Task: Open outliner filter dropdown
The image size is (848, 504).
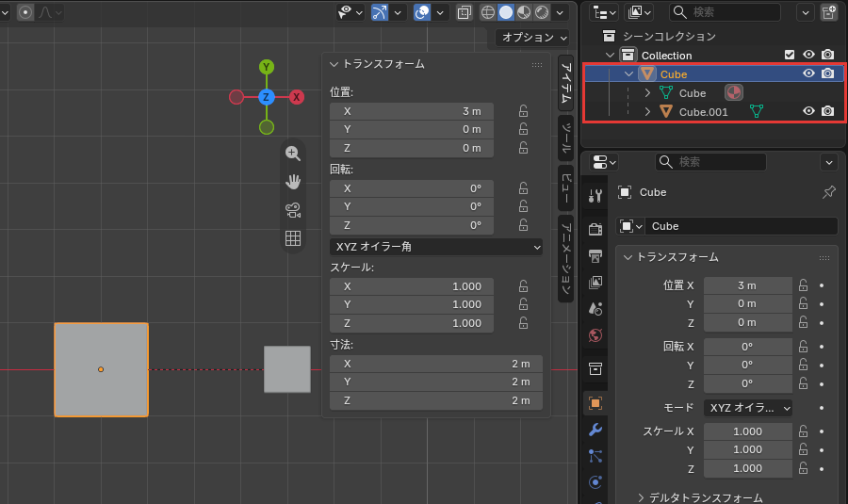Action: (806, 12)
